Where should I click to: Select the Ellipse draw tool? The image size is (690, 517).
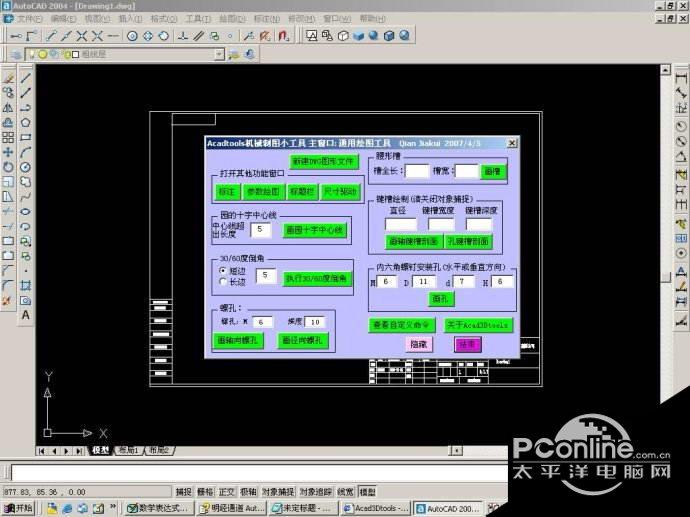(x=26, y=212)
